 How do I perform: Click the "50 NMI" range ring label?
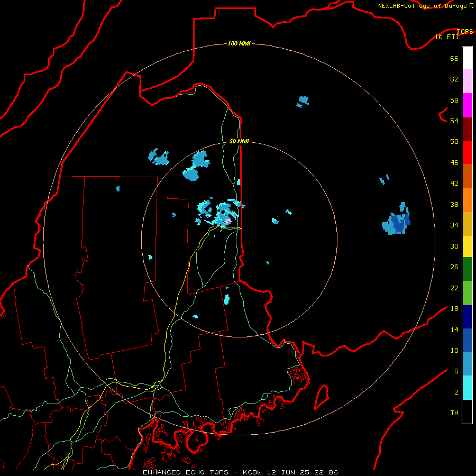pos(239,141)
